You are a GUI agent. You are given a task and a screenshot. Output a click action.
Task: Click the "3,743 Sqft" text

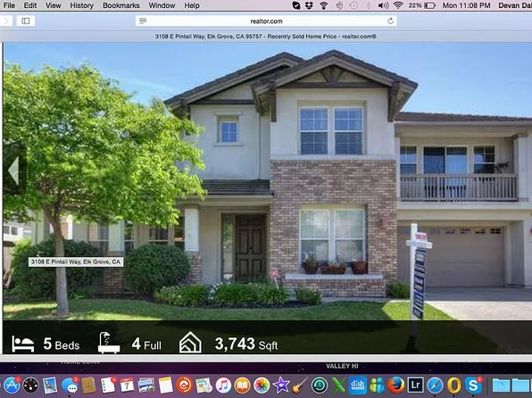246,344
